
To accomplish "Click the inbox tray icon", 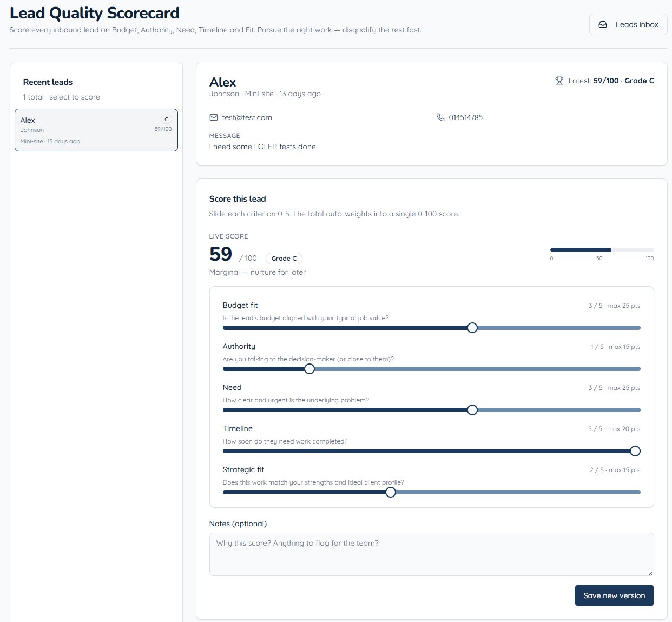I will click(603, 24).
